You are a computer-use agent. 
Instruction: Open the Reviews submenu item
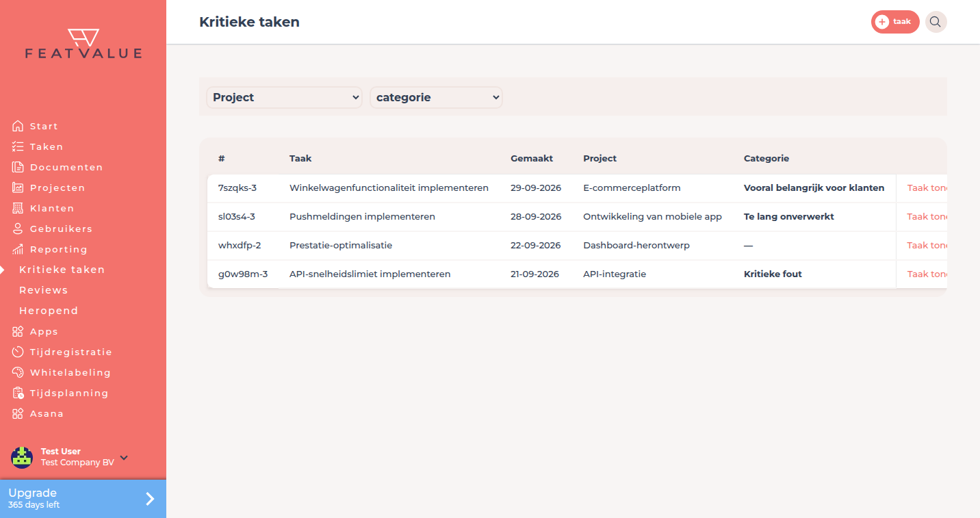(43, 290)
